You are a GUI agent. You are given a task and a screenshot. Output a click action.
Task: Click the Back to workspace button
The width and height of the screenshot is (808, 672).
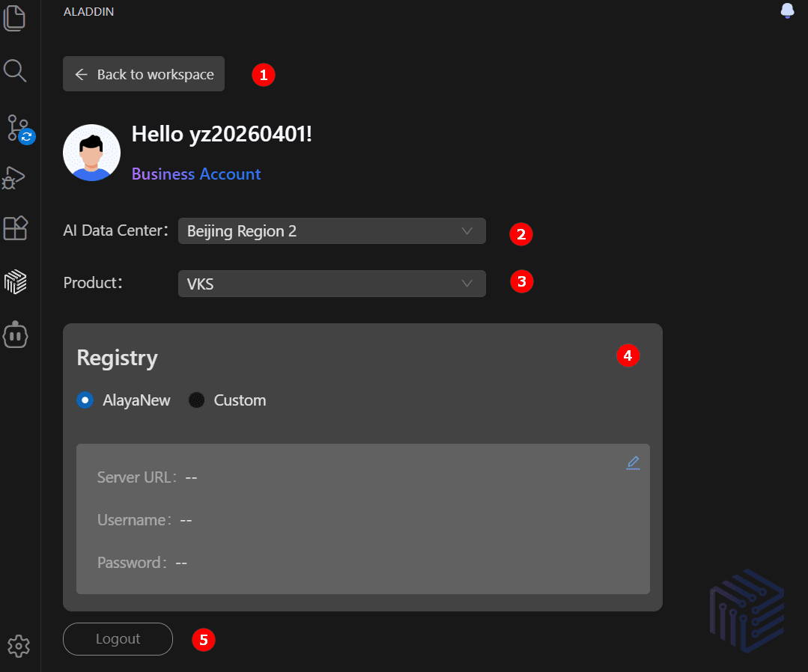(x=144, y=74)
